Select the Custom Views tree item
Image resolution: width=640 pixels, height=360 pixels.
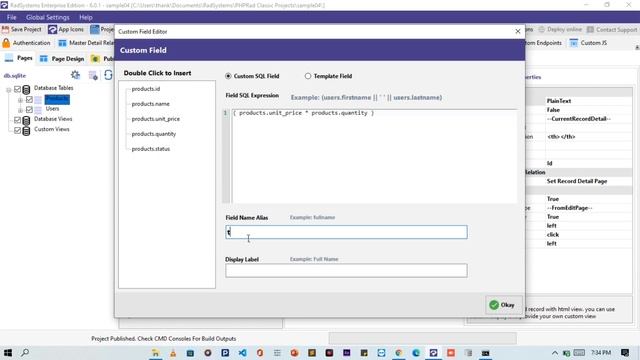51,129
